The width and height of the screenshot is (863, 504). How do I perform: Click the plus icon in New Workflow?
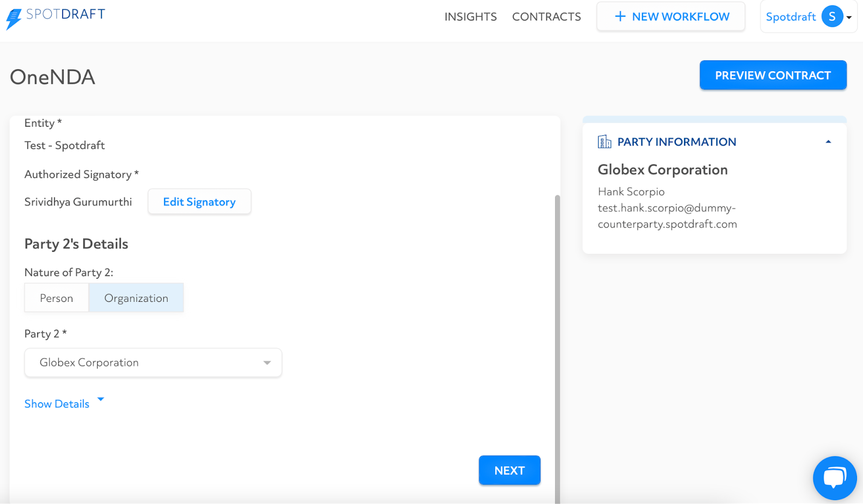[x=620, y=17]
